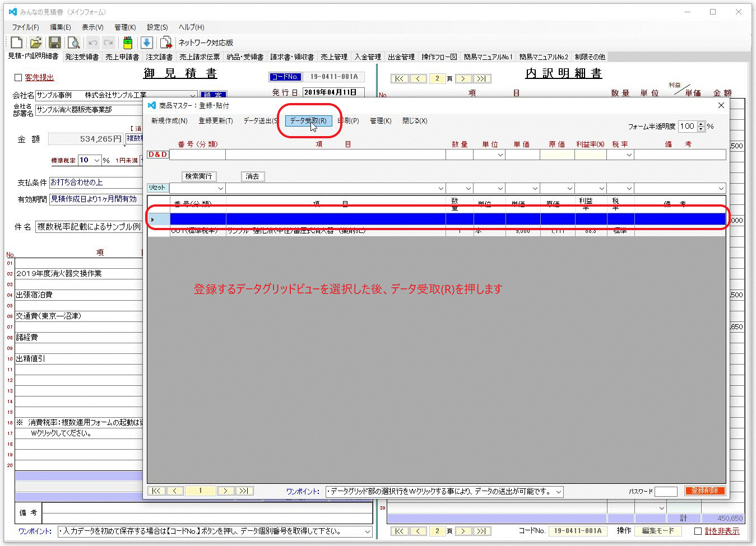Select the 出精値引 item row
Screen dimensions: 756x546
[78, 358]
